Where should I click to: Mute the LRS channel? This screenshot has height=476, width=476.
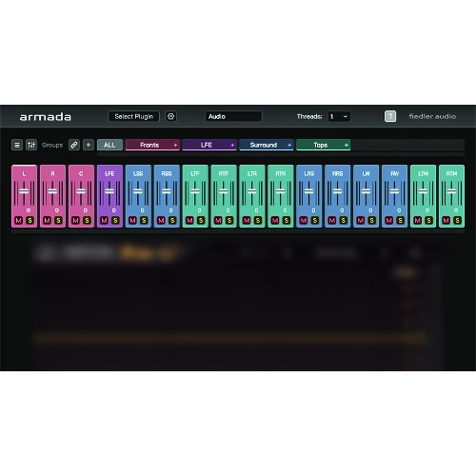coord(304,220)
